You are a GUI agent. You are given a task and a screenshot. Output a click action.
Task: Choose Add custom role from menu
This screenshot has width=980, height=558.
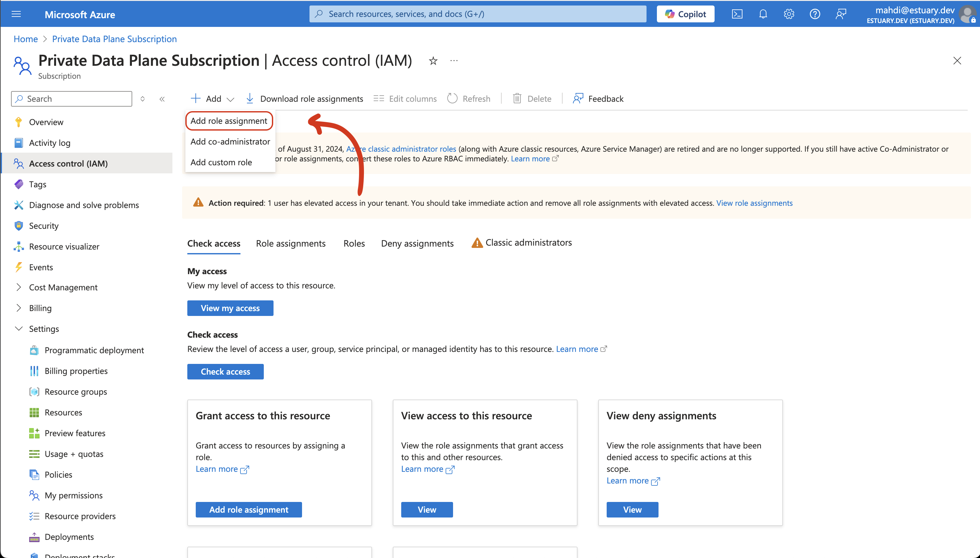(x=221, y=162)
